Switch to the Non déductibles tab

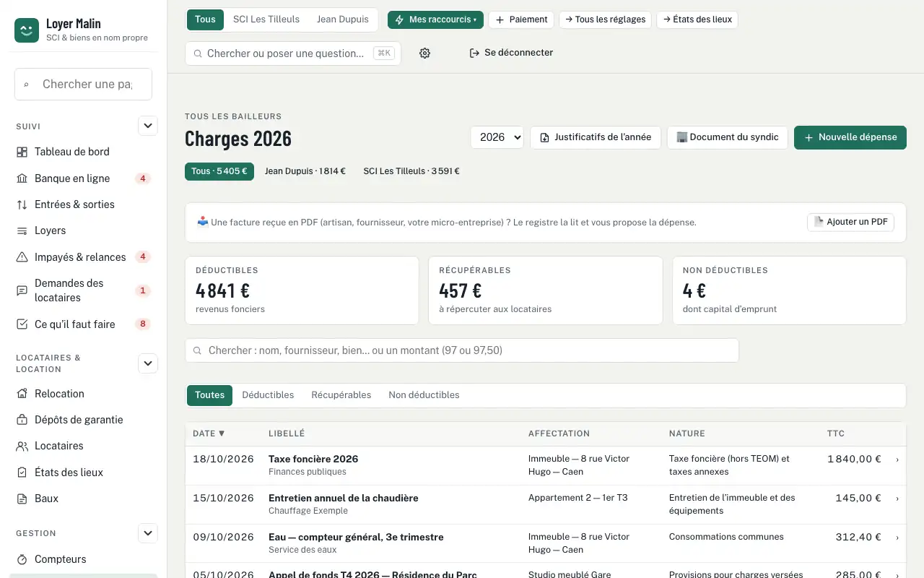[424, 395]
